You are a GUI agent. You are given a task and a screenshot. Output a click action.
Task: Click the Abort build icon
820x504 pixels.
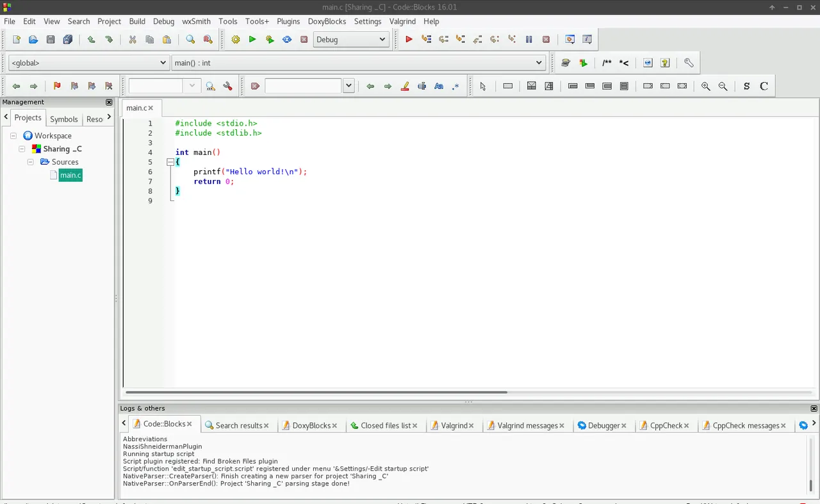pyautogui.click(x=304, y=40)
